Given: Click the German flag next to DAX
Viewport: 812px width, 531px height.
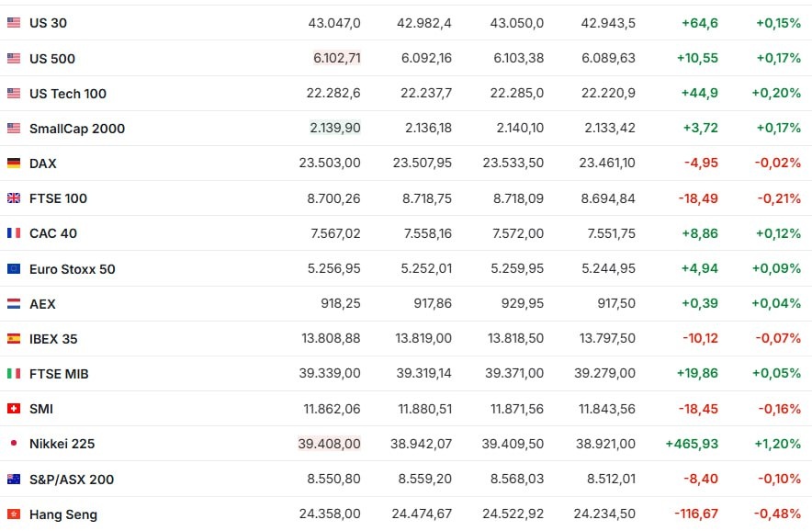Looking at the screenshot, I should pyautogui.click(x=14, y=164).
